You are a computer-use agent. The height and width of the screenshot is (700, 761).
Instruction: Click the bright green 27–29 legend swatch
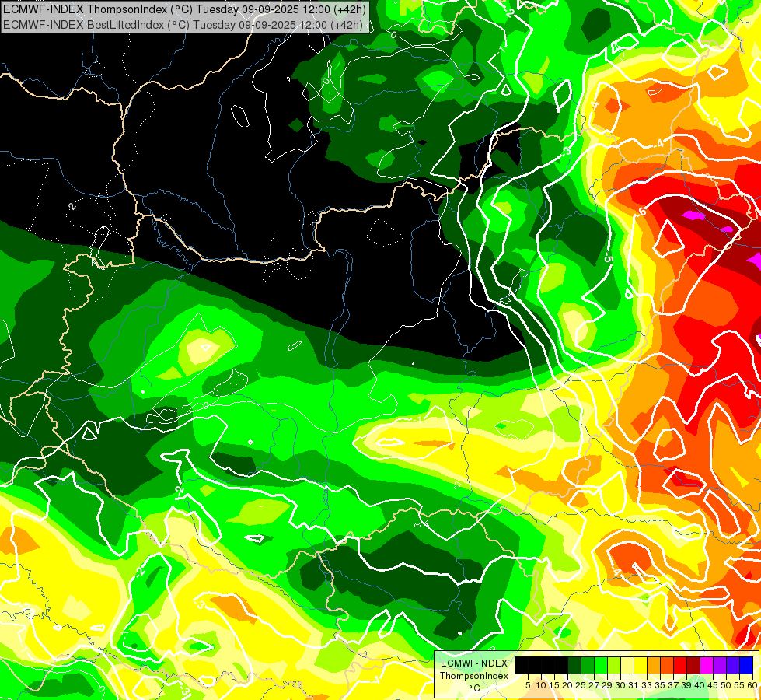pyautogui.click(x=601, y=665)
